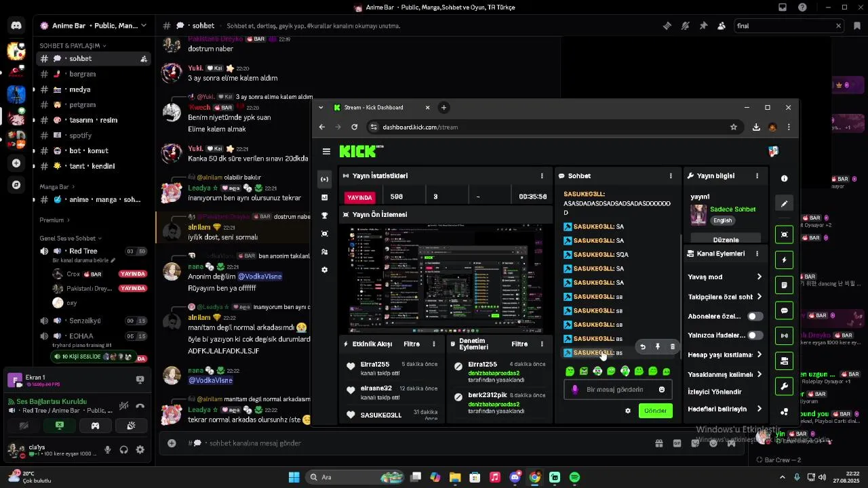Collapse Genel Ses ve Sohbet category

pyautogui.click(x=71, y=238)
